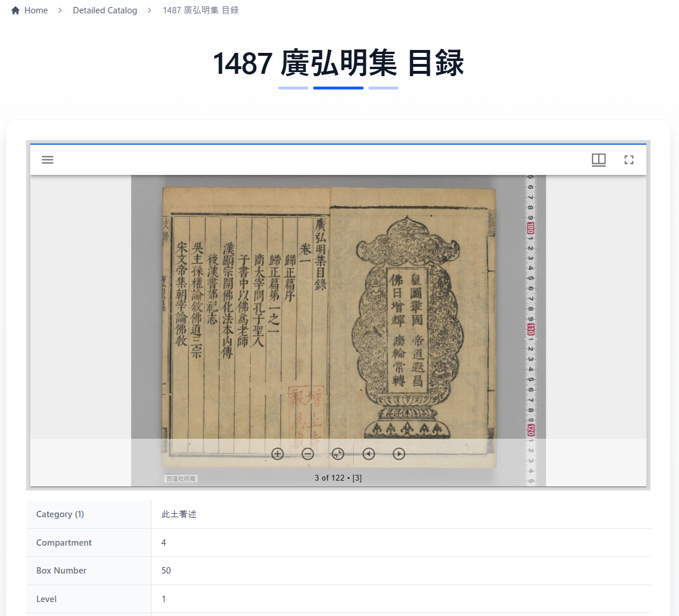Click the 西蓮社所蔵 attribution label
The image size is (679, 616).
pyautogui.click(x=181, y=478)
